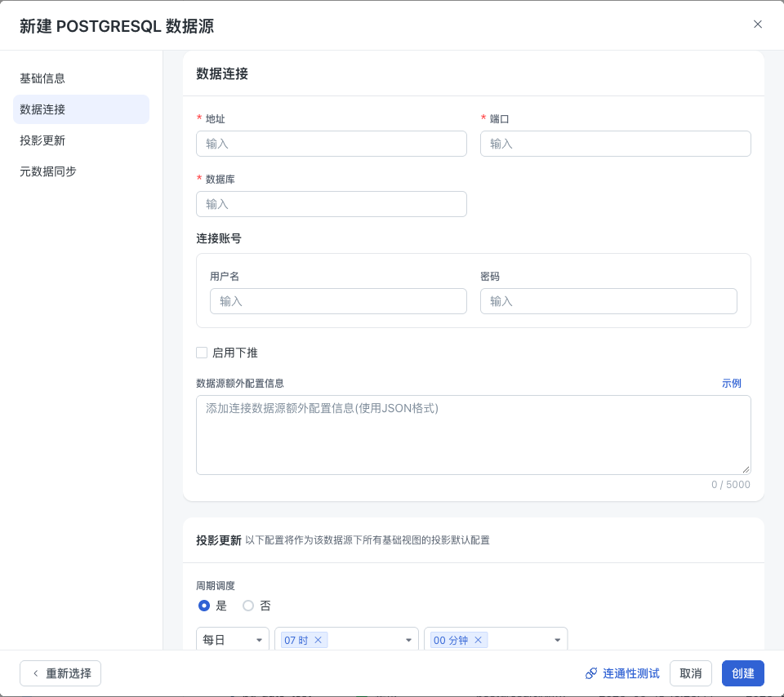Click the 数据连接 panel heading

[222, 74]
